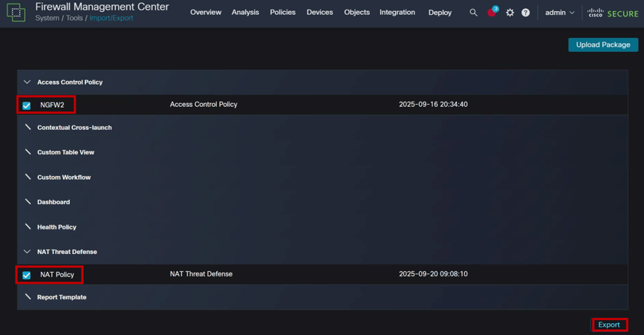The height and width of the screenshot is (335, 644).
Task: Click the Export button
Action: tap(609, 325)
